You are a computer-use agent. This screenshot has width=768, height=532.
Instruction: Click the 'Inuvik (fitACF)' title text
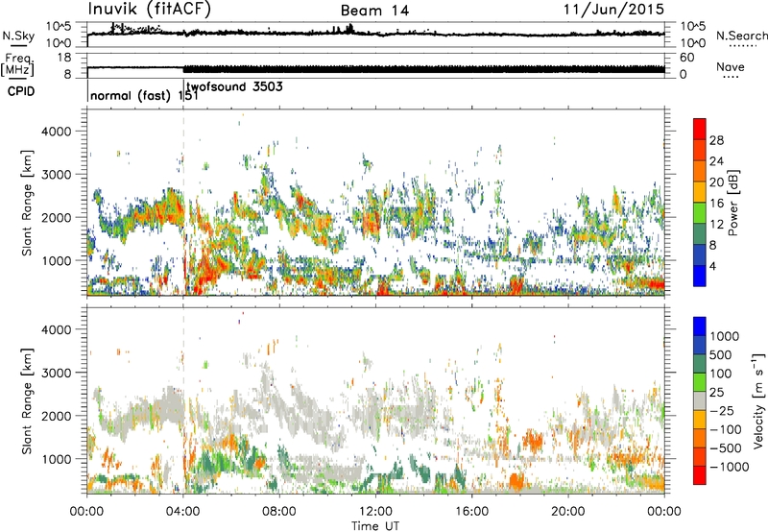click(150, 9)
